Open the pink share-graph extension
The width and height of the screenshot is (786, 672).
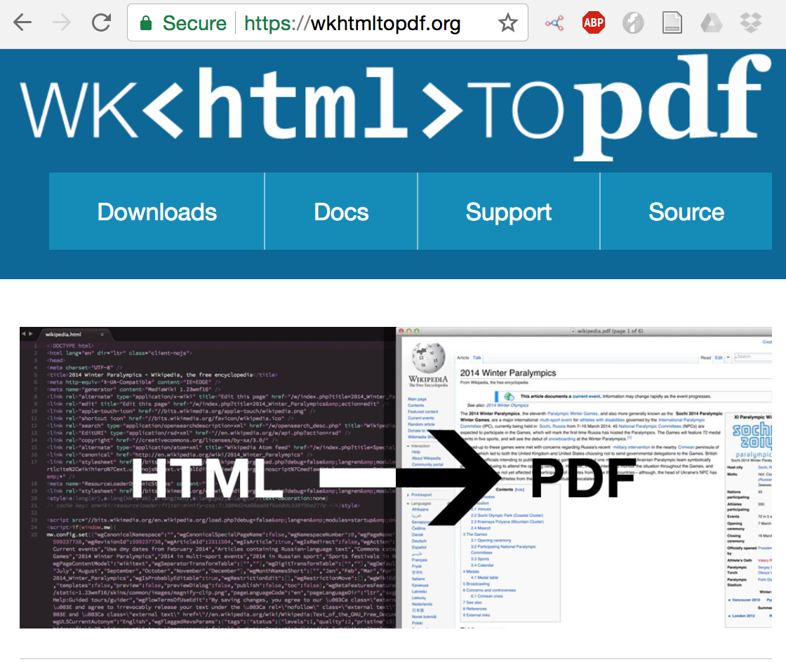pyautogui.click(x=554, y=22)
